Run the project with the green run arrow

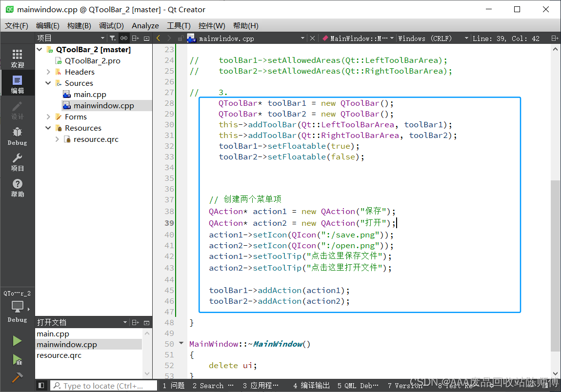[17, 341]
